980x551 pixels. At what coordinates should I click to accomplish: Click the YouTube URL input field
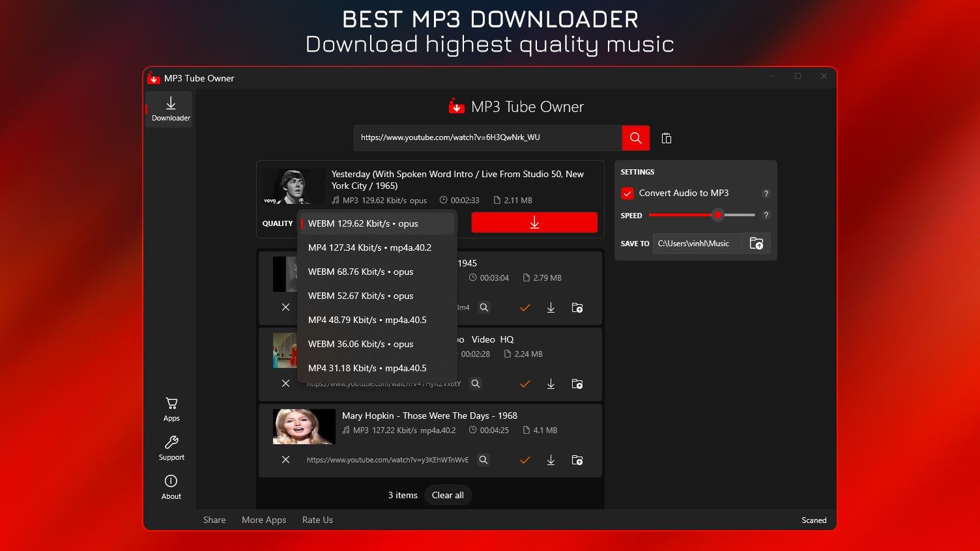488,138
